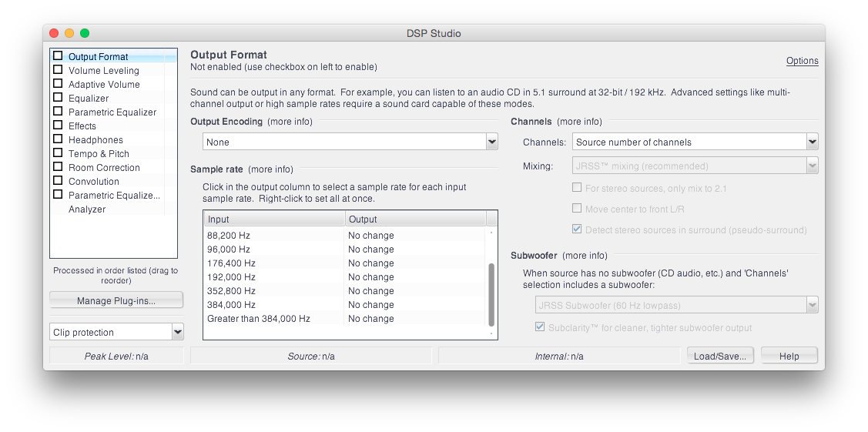The image size is (868, 432).
Task: Enable the Output Format checkbox
Action: [x=58, y=56]
